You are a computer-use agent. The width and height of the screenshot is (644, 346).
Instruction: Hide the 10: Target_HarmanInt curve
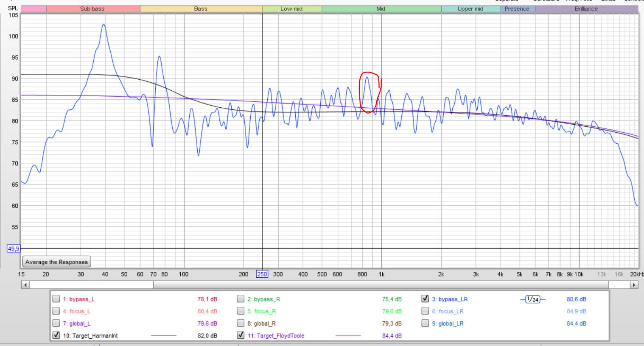(x=56, y=335)
